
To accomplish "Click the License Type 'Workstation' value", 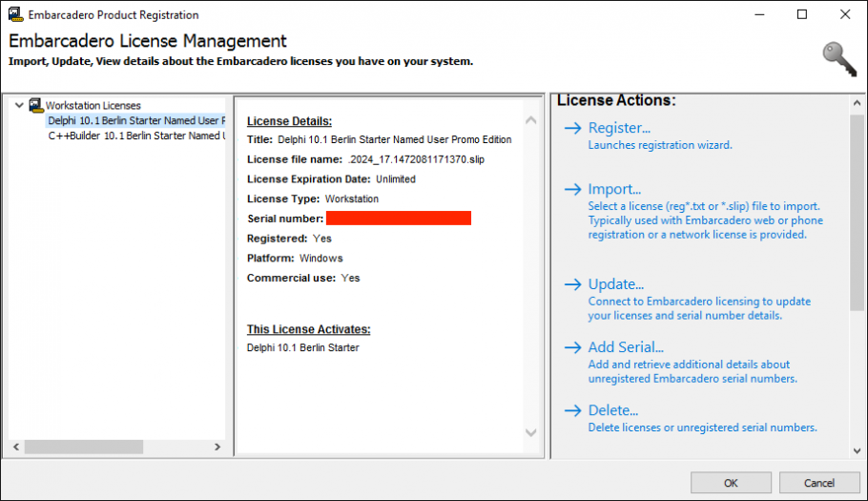I will [x=352, y=198].
